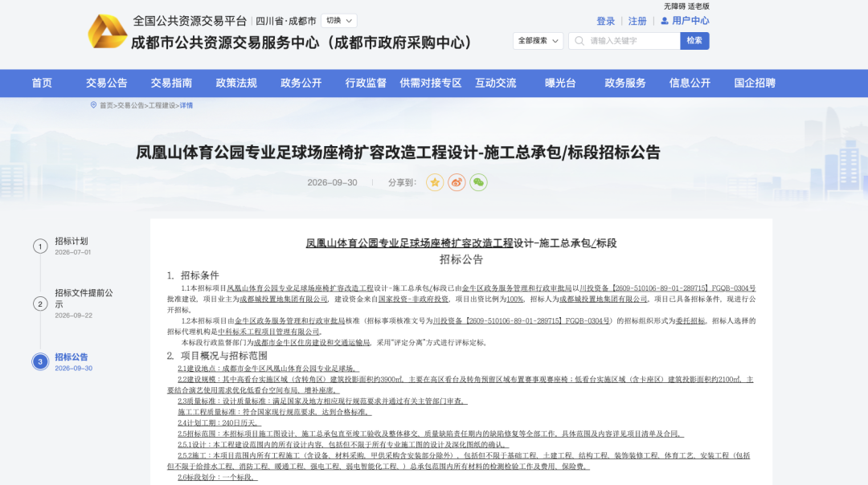Open 政策法规 nav menu

236,83
